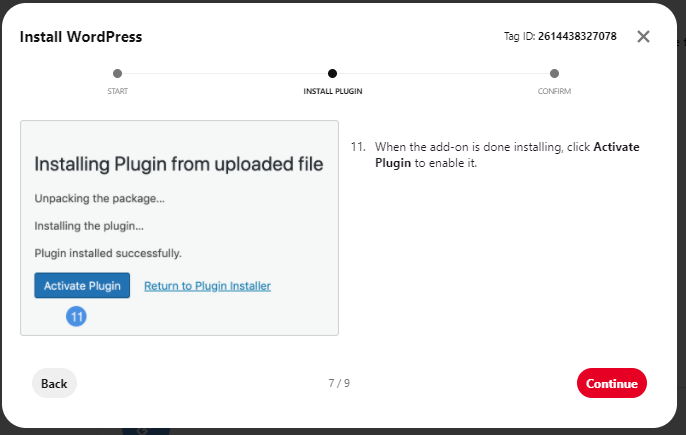Close the Install WordPress dialog

643,36
